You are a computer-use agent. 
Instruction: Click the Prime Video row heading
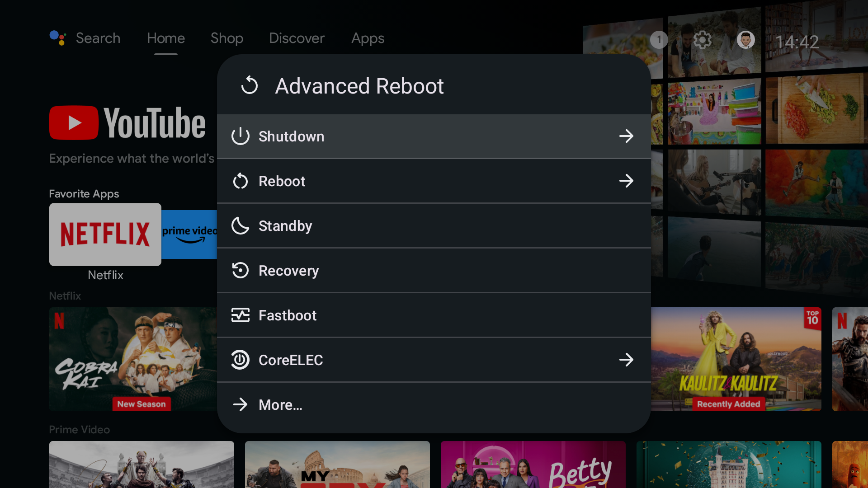pyautogui.click(x=80, y=429)
